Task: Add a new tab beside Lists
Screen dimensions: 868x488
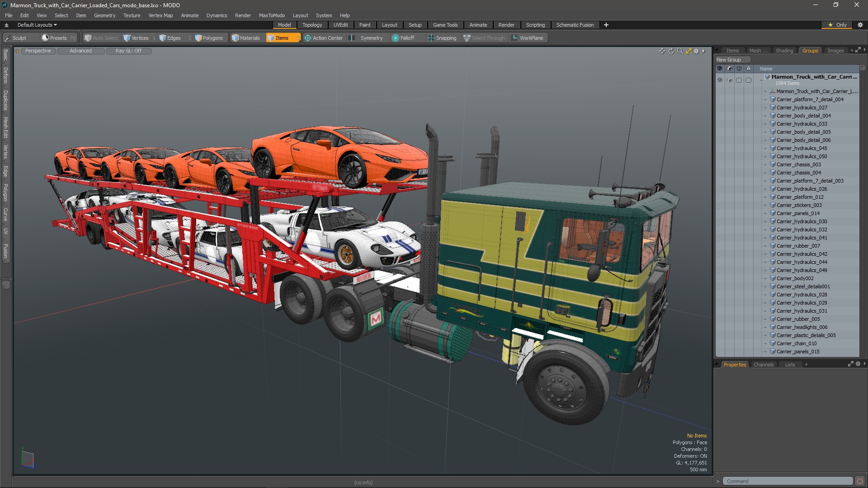Action: 806,365
